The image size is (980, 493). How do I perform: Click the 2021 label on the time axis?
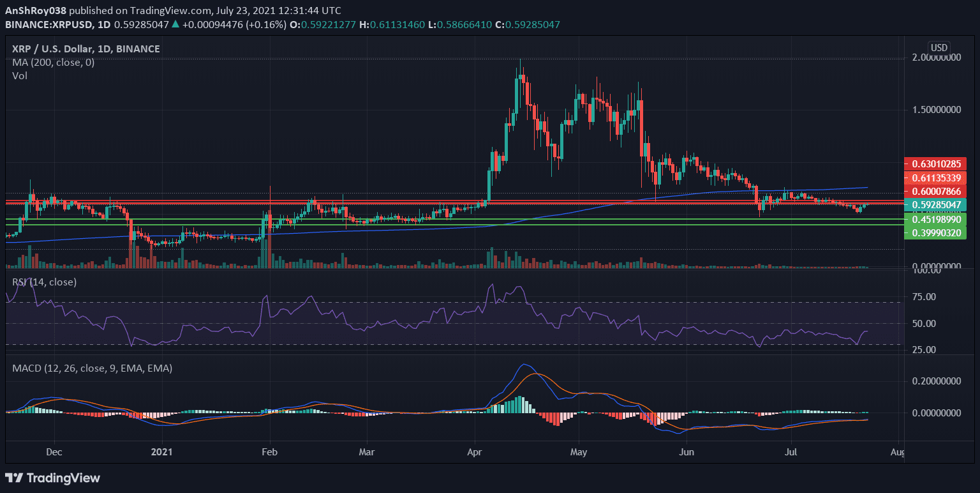coord(163,451)
